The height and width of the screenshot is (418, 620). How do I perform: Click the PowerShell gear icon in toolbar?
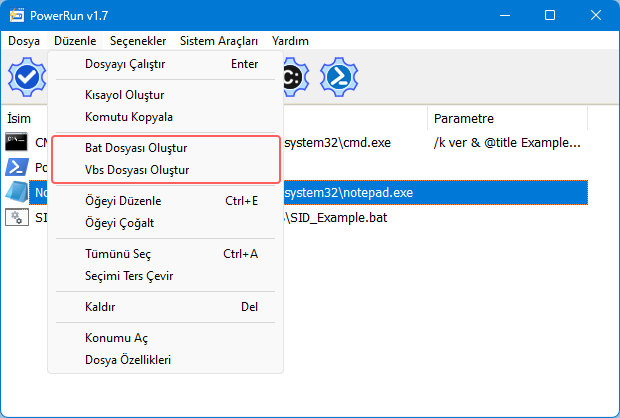(339, 77)
